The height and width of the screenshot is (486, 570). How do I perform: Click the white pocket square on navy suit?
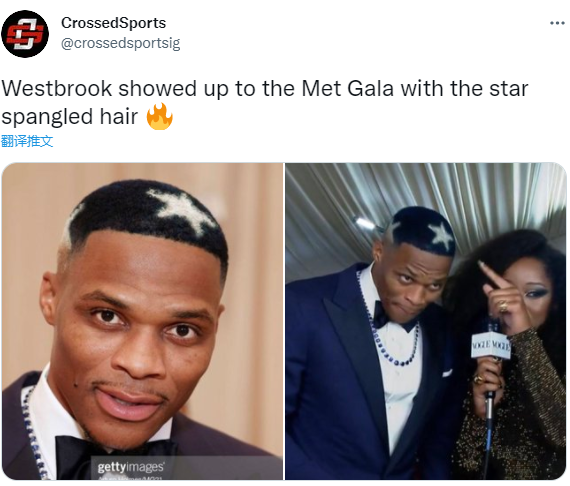(x=447, y=373)
